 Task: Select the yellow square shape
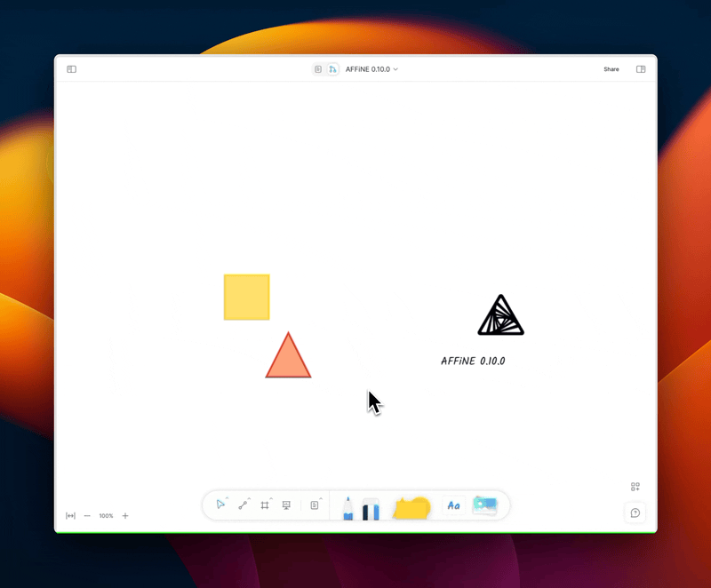[x=247, y=298]
